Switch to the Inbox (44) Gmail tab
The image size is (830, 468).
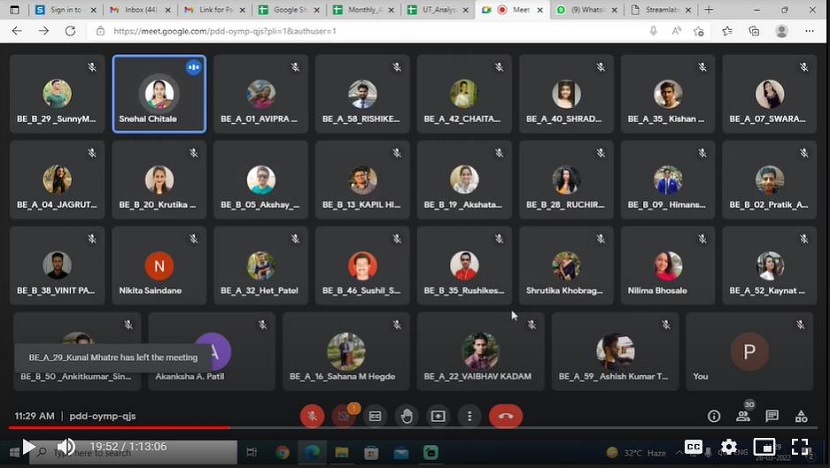click(140, 10)
